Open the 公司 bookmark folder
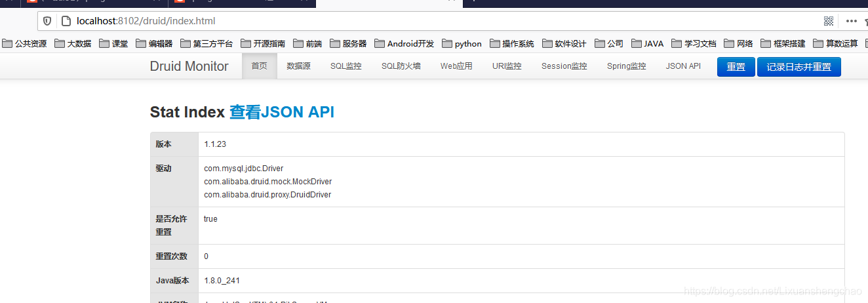 click(609, 44)
